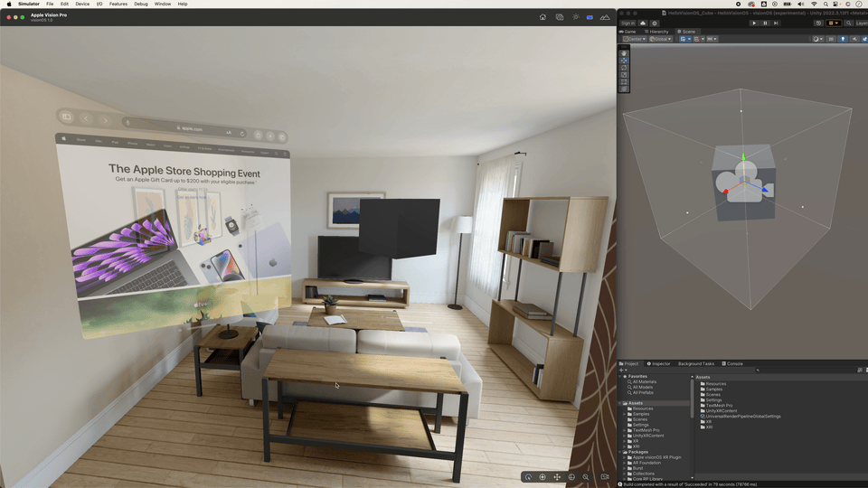Open Unity version control settings icon
Viewport: 868px width, 488px height.
coord(655,23)
